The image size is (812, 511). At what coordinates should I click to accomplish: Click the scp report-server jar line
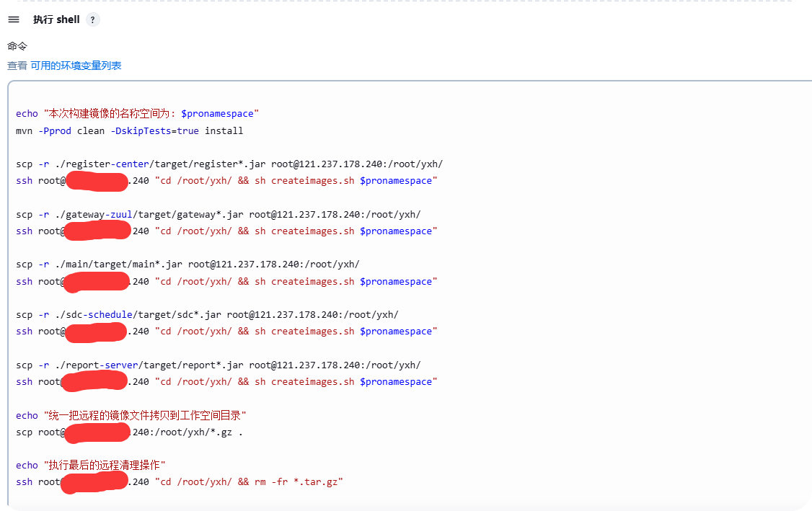click(x=218, y=365)
